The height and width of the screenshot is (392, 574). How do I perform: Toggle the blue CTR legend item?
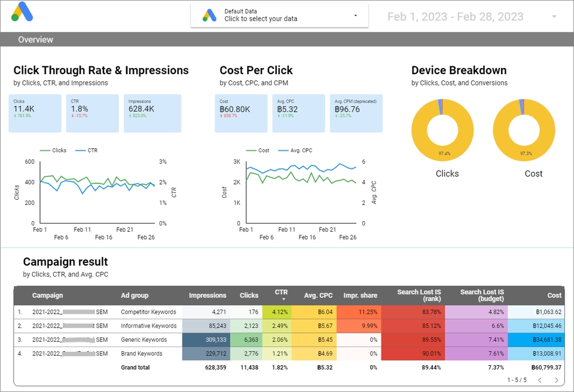86,151
